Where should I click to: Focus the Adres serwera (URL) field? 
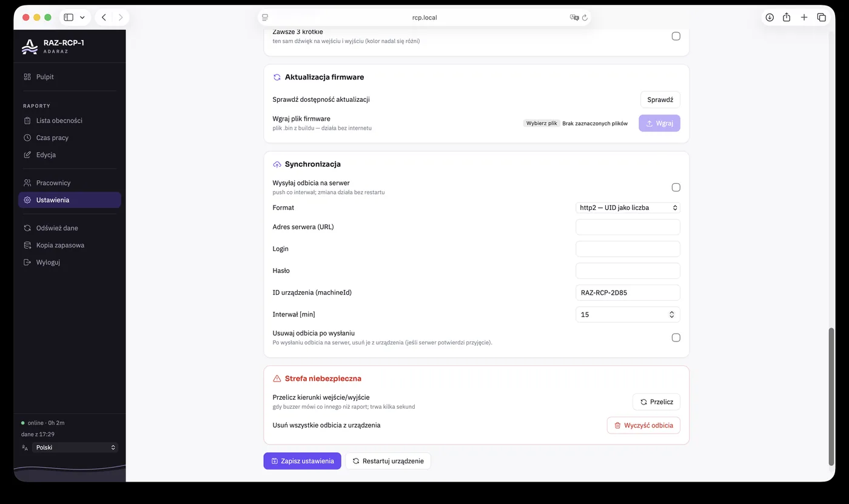[628, 227]
